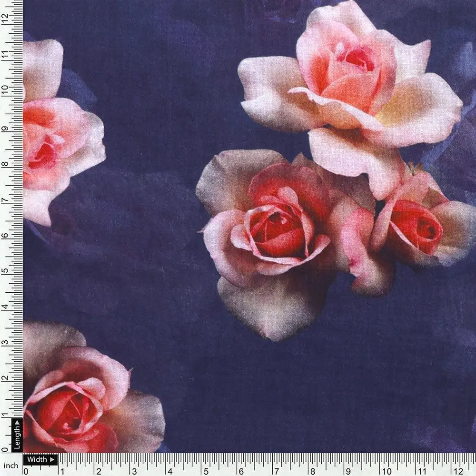Screen dimensions: 476x476
Task: Select the 'inch' marker on horizontal ruler
Action: (x=10, y=465)
